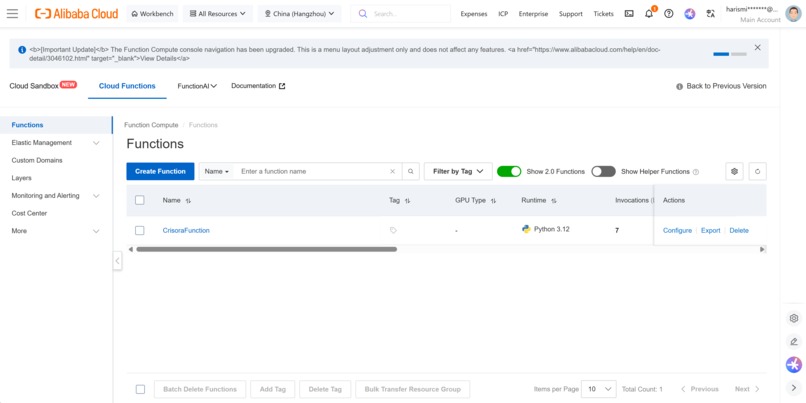Click the user avatar picture
Screen dimensions: 806x403
(793, 14)
